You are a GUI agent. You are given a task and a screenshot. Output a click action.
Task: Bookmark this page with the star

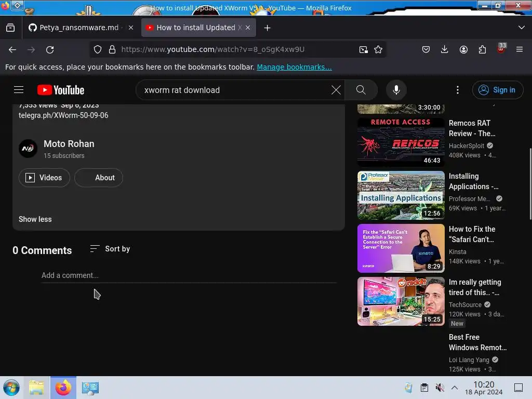click(x=378, y=49)
